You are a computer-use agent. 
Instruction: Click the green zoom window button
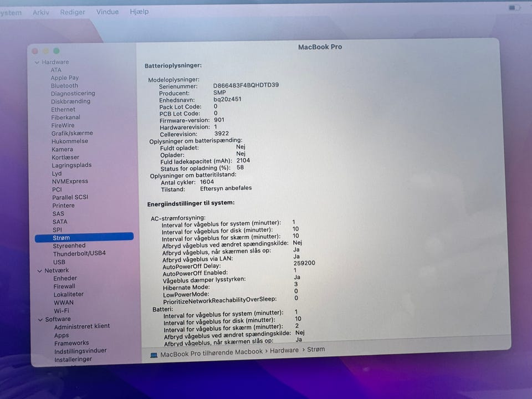pyautogui.click(x=57, y=51)
